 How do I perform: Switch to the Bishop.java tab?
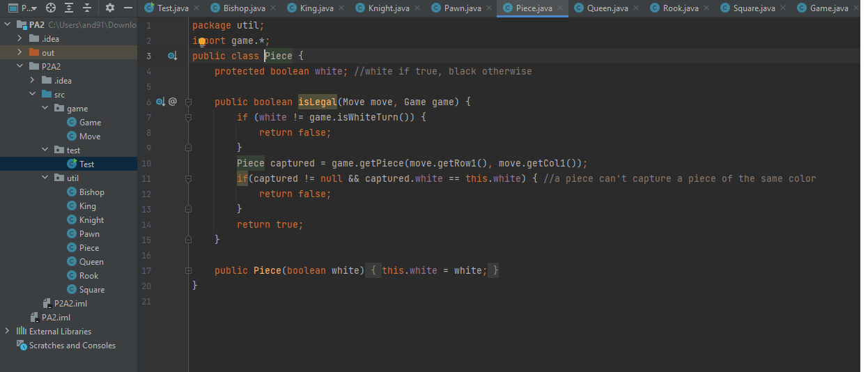244,8
